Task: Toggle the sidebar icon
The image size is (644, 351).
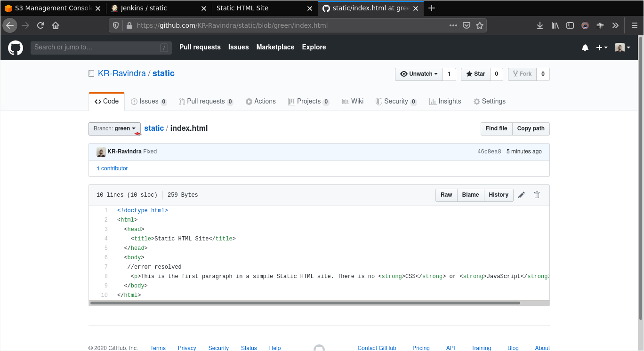Action: (570, 25)
